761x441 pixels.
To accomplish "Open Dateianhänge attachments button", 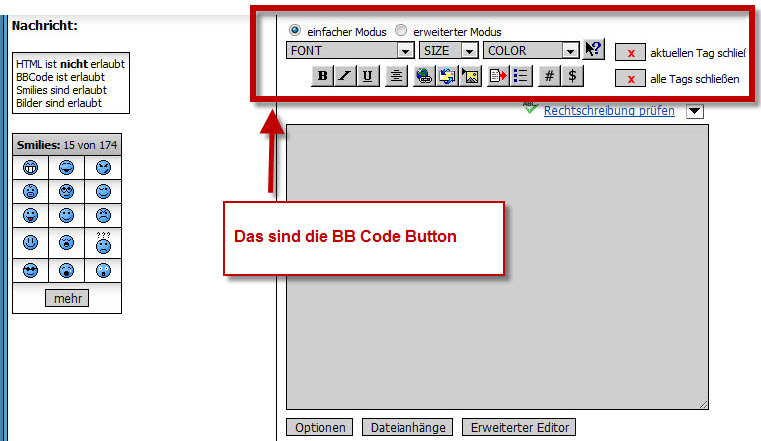I will [407, 427].
